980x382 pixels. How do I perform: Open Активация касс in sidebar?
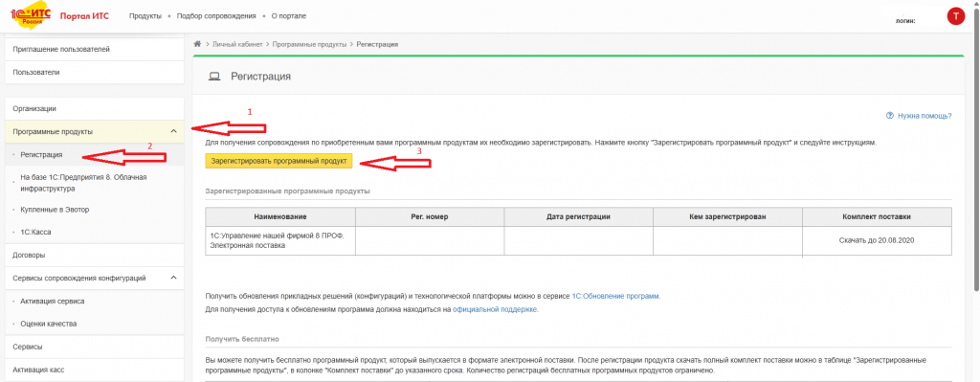(95, 370)
